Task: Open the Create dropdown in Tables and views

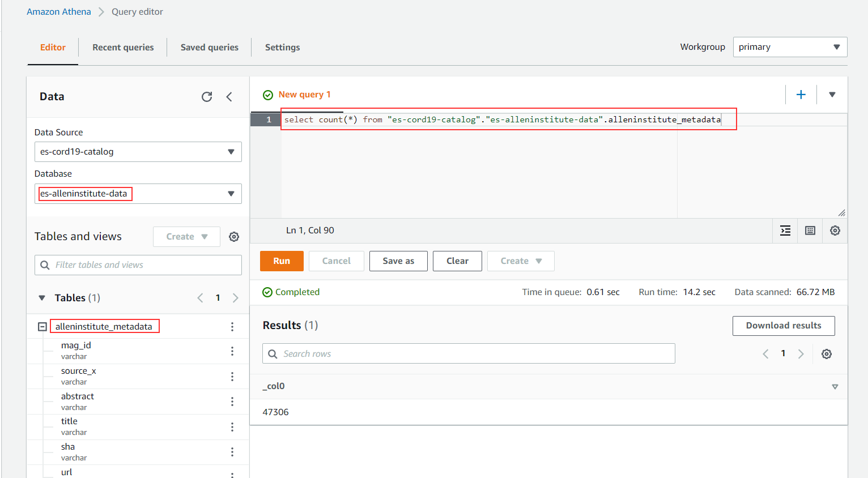Action: pyautogui.click(x=186, y=237)
